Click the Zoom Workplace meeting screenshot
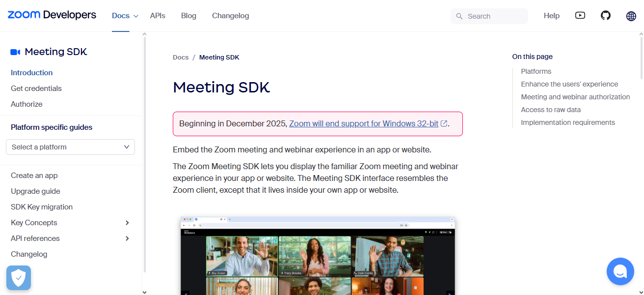 click(x=318, y=256)
